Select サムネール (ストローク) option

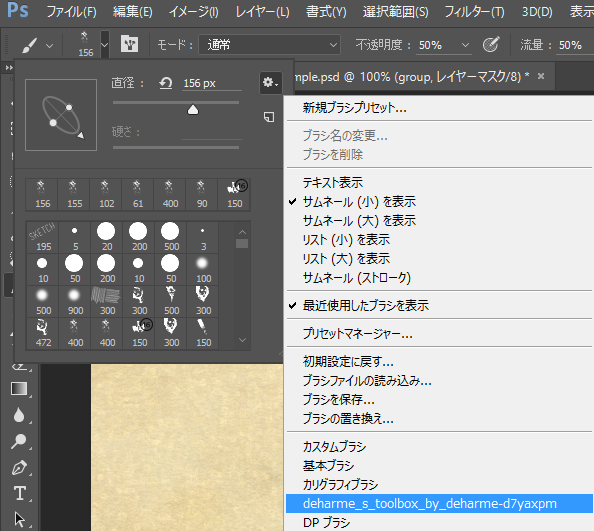tap(439, 278)
